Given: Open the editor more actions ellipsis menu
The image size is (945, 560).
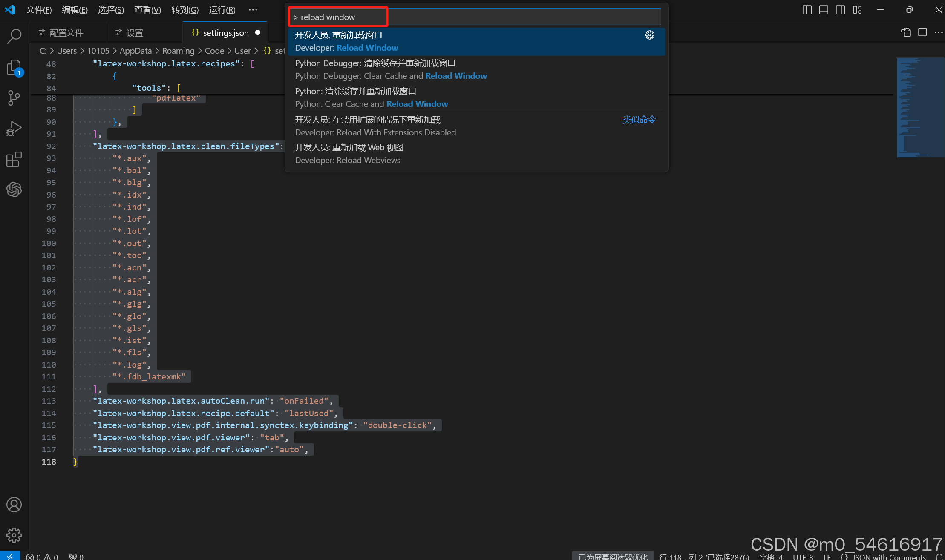Looking at the screenshot, I should tap(939, 32).
